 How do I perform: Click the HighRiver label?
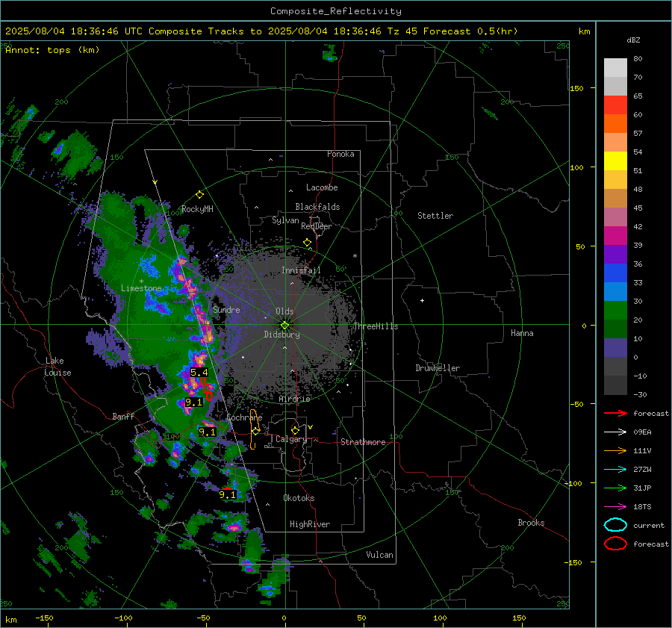310,525
